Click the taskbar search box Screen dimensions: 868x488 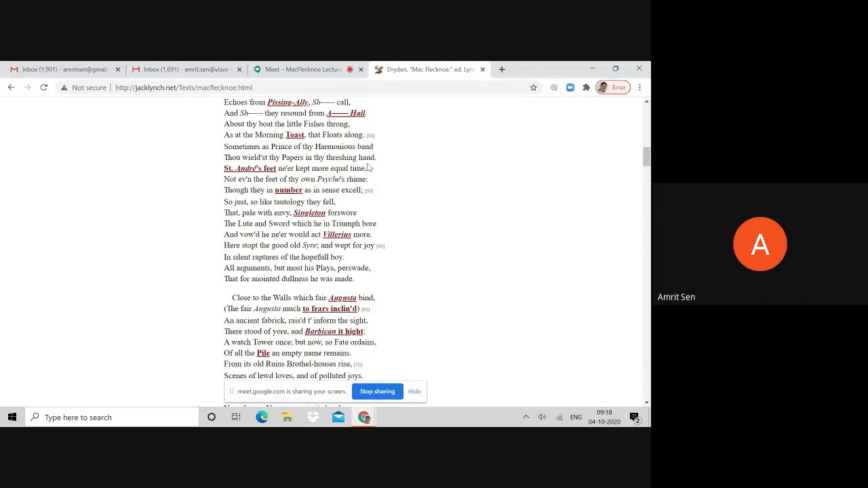(112, 418)
